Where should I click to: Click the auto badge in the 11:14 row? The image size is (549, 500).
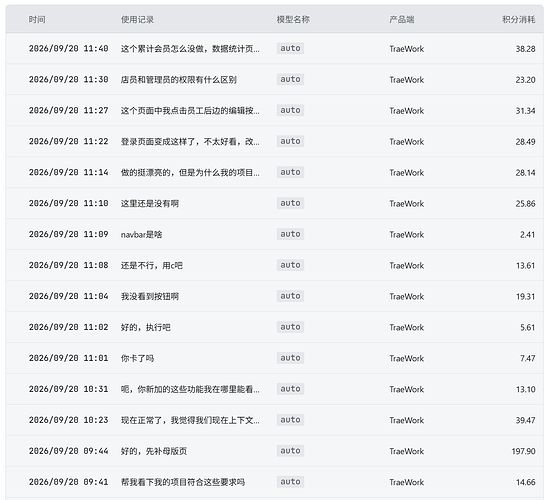point(290,172)
